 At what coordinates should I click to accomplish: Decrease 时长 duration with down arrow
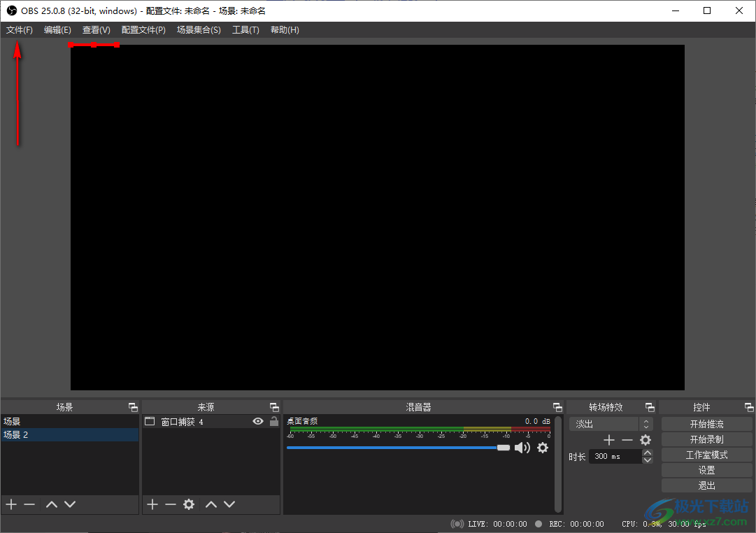[x=648, y=460]
